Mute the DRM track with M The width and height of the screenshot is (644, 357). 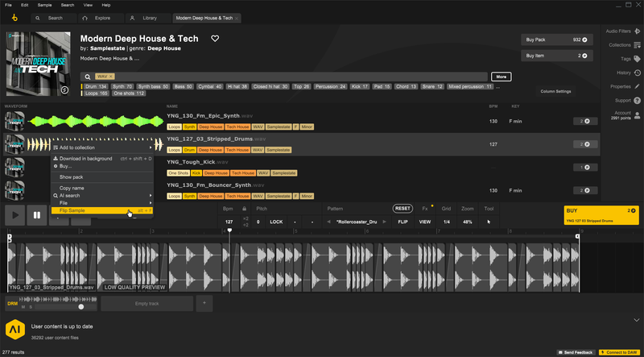pos(23,307)
